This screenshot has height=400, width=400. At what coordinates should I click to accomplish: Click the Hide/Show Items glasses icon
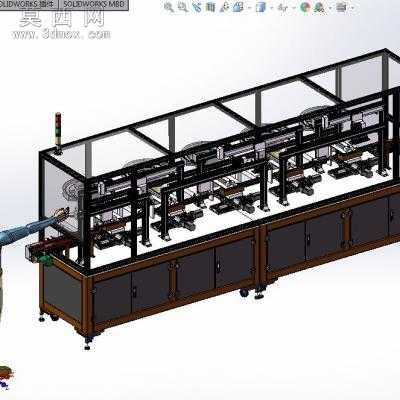tap(283, 8)
